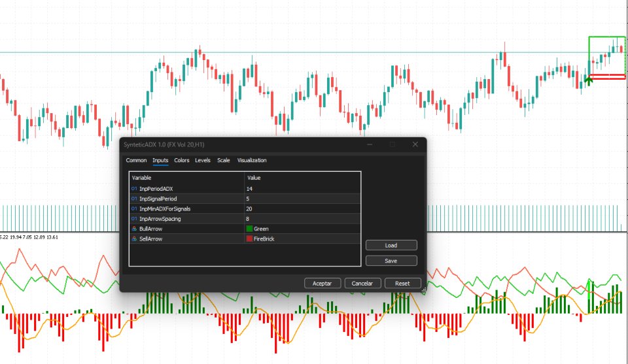
Task: Select the Inputs tab
Action: click(160, 160)
